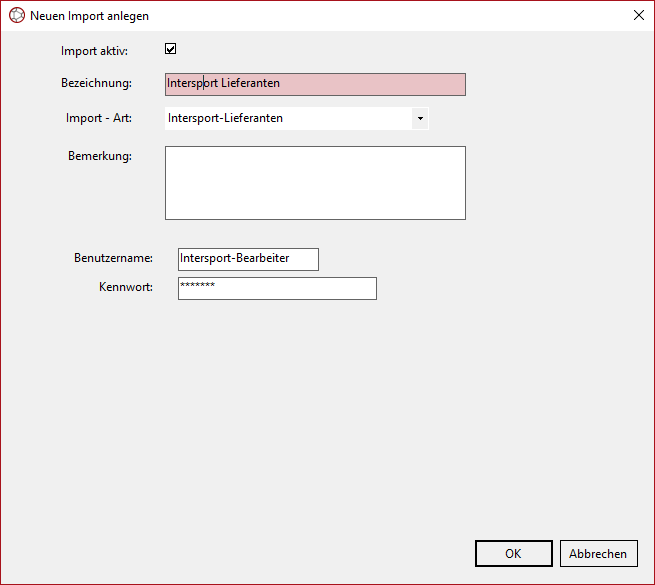
Task: Confirm the import with OK
Action: [x=513, y=554]
